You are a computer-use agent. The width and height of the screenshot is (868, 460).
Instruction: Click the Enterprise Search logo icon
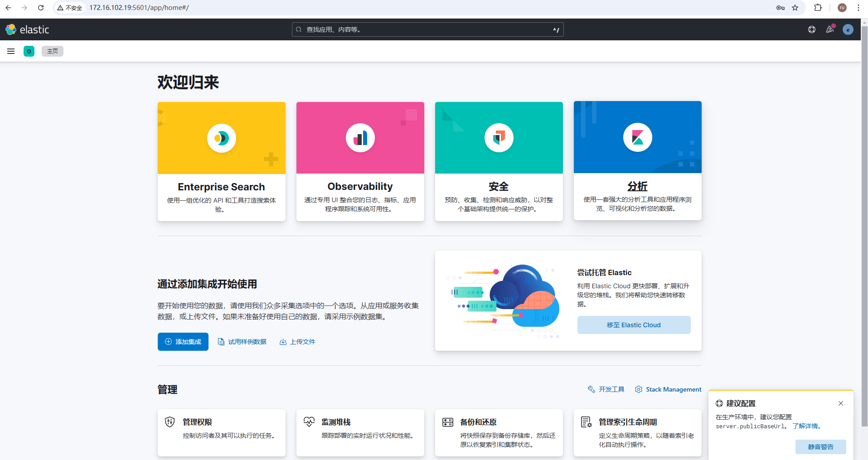(x=222, y=138)
